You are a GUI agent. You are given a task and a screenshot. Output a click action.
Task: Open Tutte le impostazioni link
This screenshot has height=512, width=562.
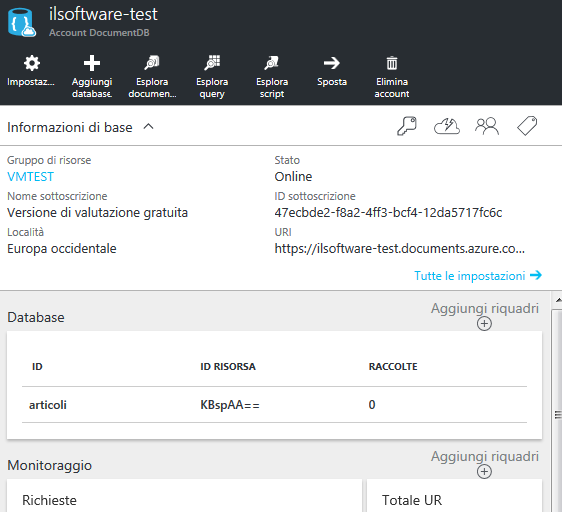[478, 276]
